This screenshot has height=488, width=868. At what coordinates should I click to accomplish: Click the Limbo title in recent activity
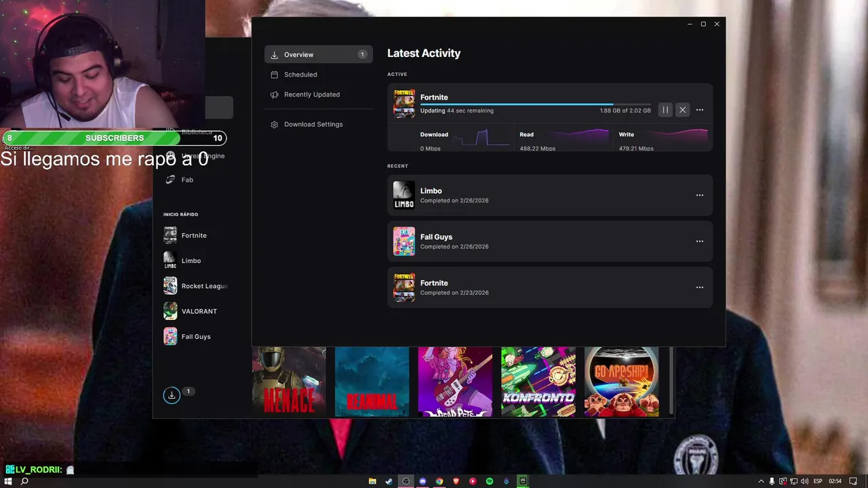click(x=431, y=191)
